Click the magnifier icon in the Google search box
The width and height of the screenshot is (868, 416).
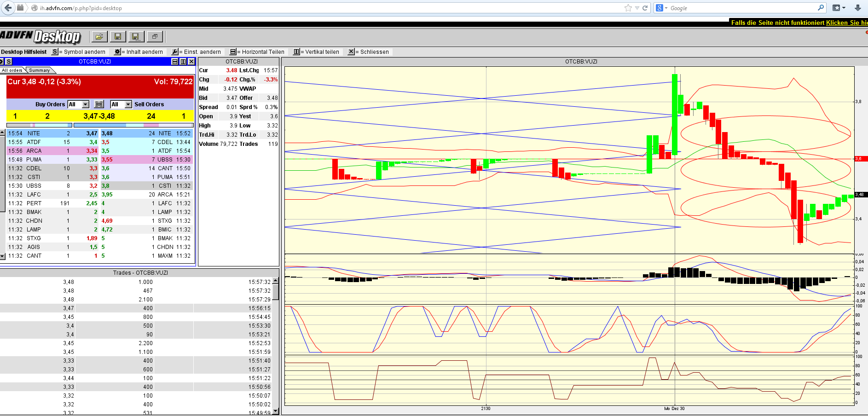click(x=821, y=8)
